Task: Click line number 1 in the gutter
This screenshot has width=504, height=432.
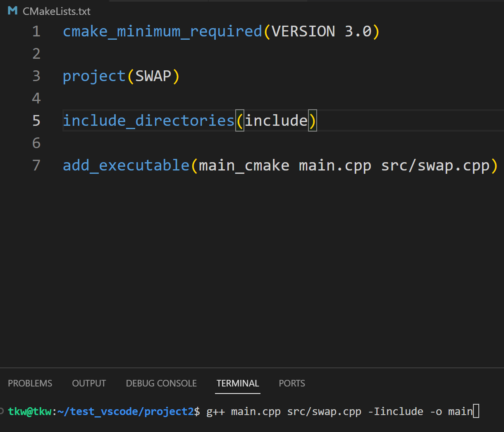Action: [x=36, y=31]
